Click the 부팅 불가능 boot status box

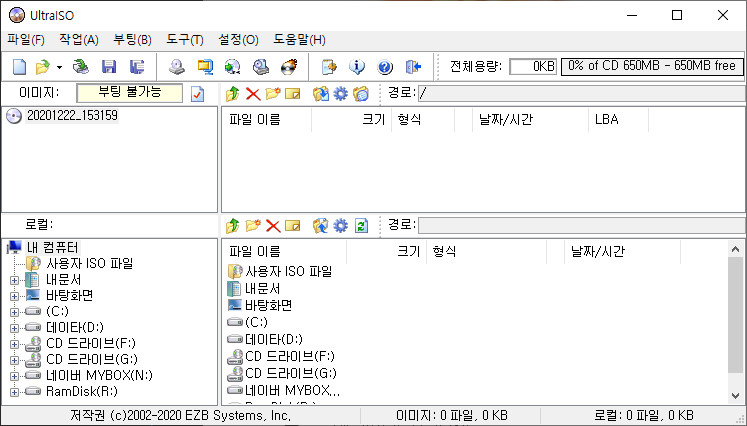pos(130,93)
